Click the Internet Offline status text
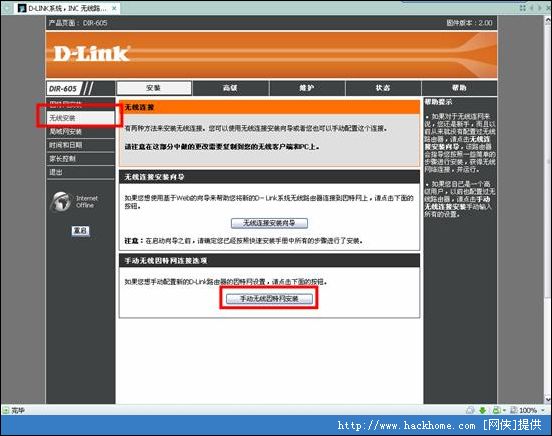This screenshot has width=552, height=436. coord(87,202)
